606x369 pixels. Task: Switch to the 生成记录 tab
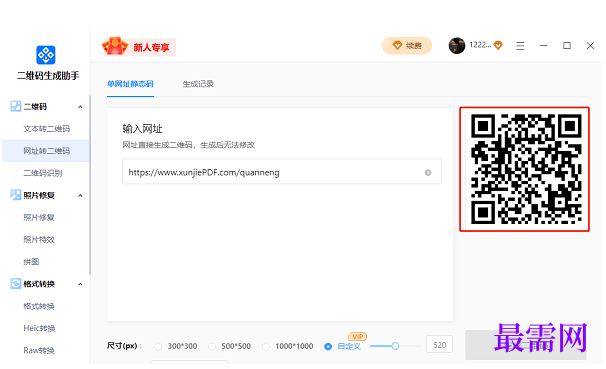pos(198,84)
